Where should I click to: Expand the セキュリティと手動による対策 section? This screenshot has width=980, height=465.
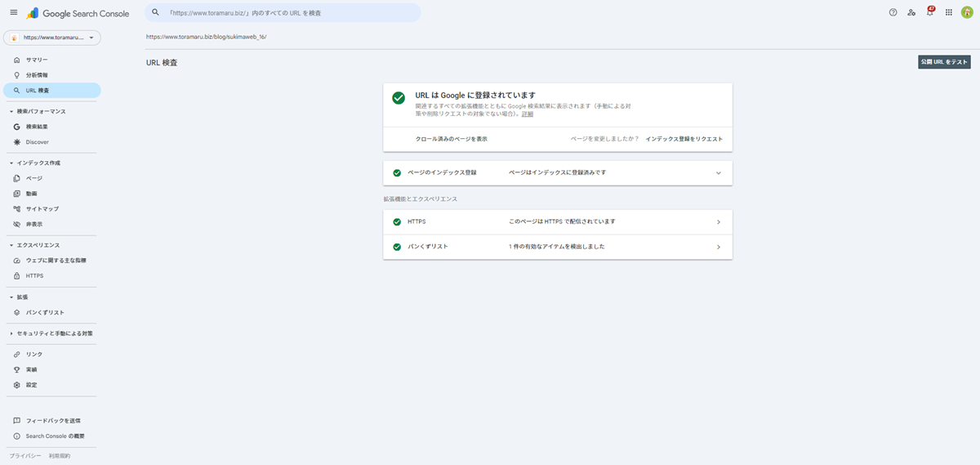(x=11, y=333)
